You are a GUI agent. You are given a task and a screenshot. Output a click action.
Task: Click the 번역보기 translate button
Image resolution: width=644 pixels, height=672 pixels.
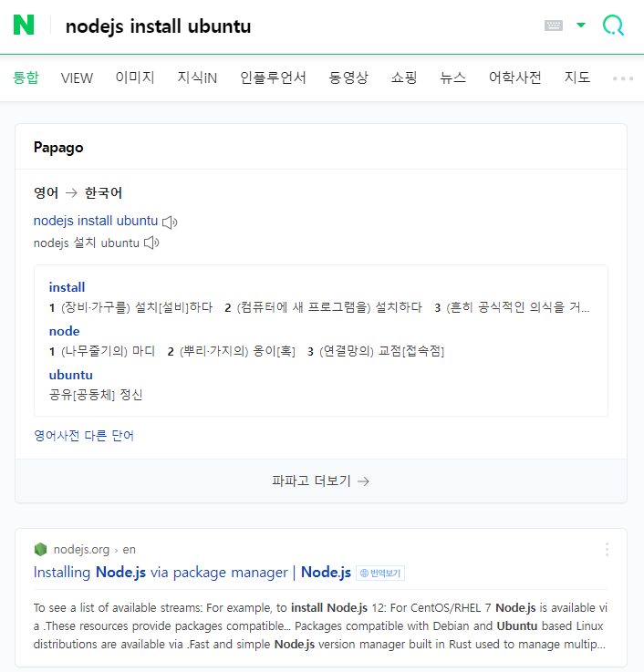point(380,573)
